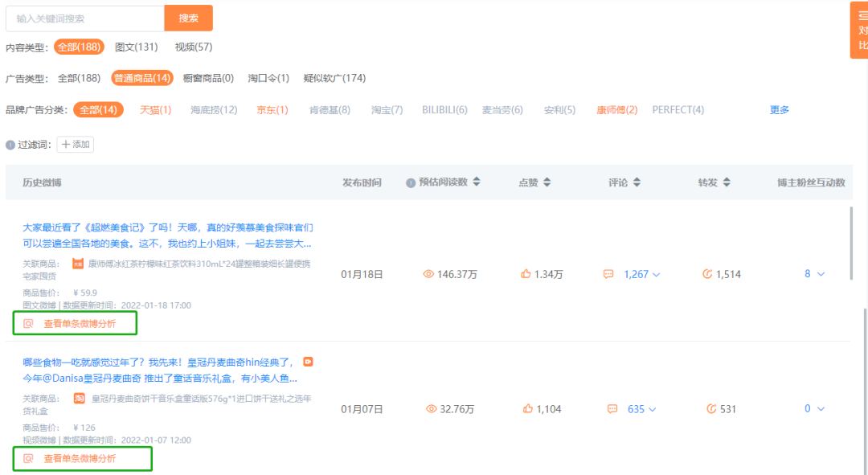
Task: Click the orange 搜索 search button
Action: coord(188,18)
